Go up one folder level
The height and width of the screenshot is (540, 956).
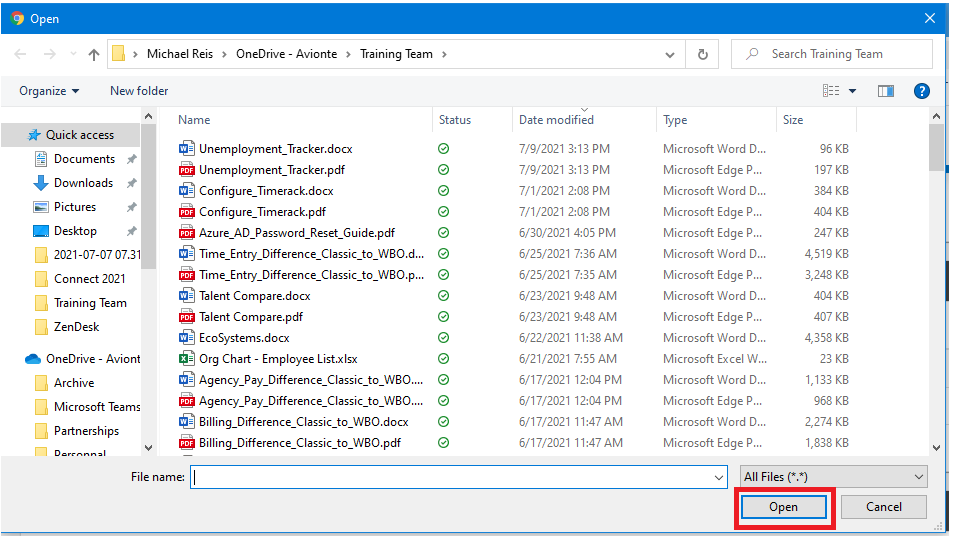(94, 54)
